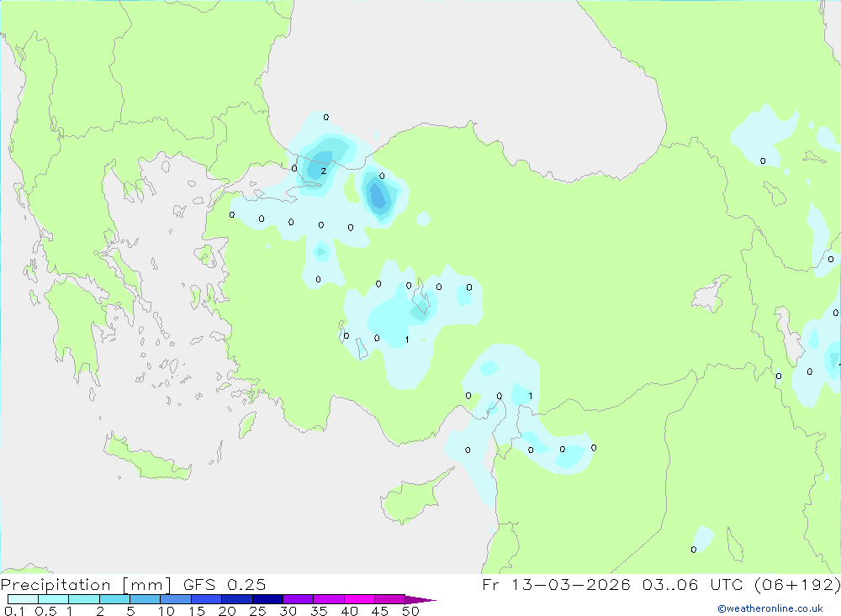Click the '15' legend scale value
This screenshot has height=616, width=841.
click(x=197, y=611)
